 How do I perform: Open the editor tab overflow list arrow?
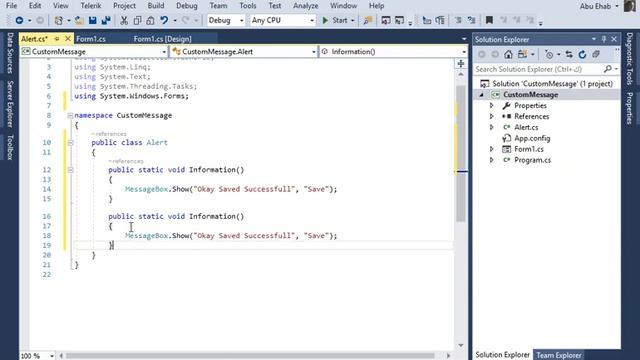(x=464, y=39)
